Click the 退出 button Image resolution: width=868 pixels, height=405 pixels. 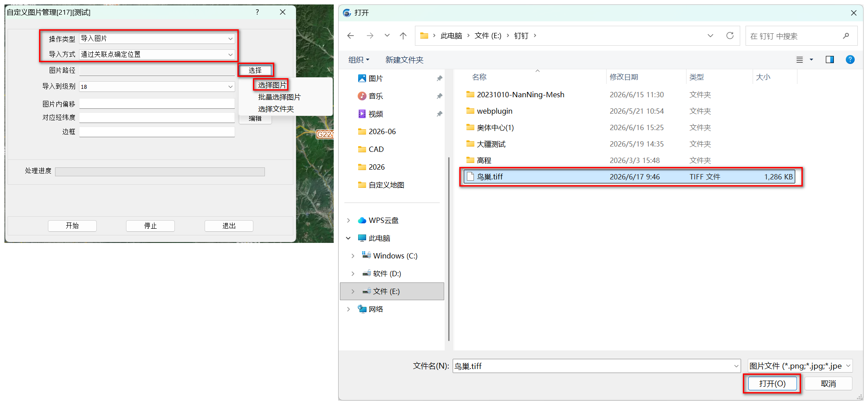[x=229, y=226]
